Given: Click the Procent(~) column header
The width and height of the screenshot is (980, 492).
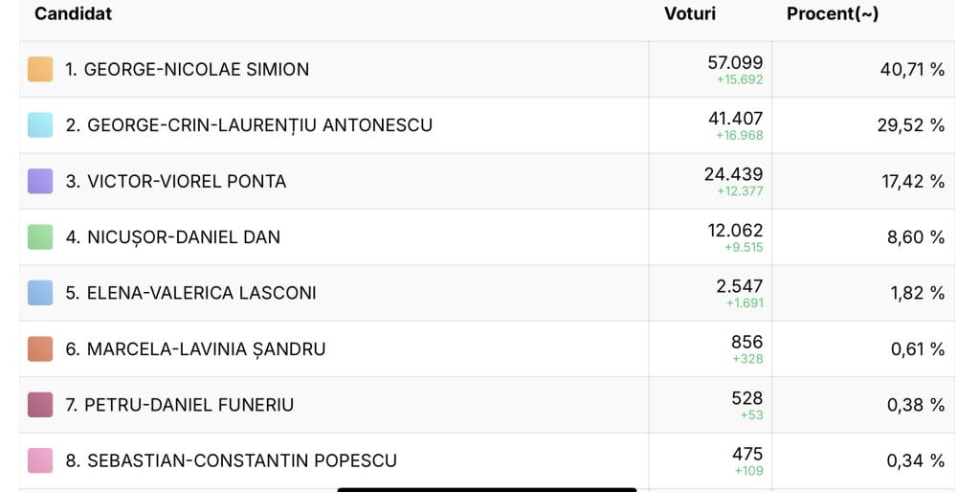Looking at the screenshot, I should click(x=832, y=13).
